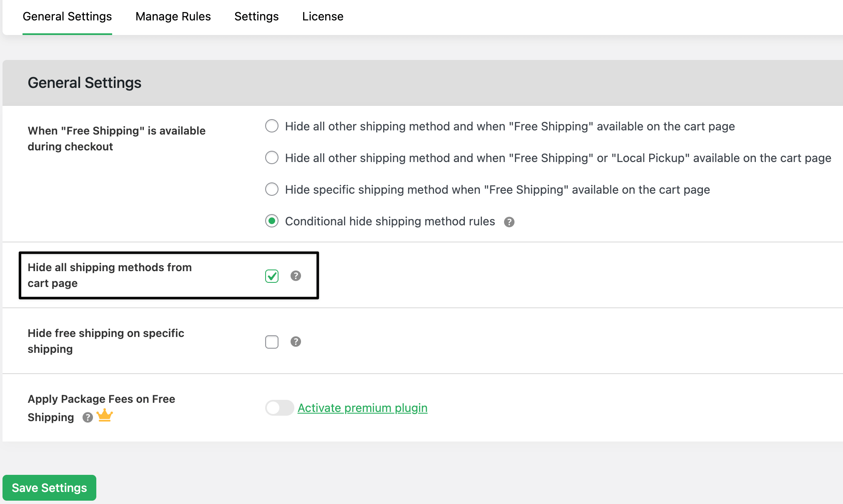The image size is (843, 504).
Task: Open the help tooltip for Hide all shipping methods
Action: (296, 276)
